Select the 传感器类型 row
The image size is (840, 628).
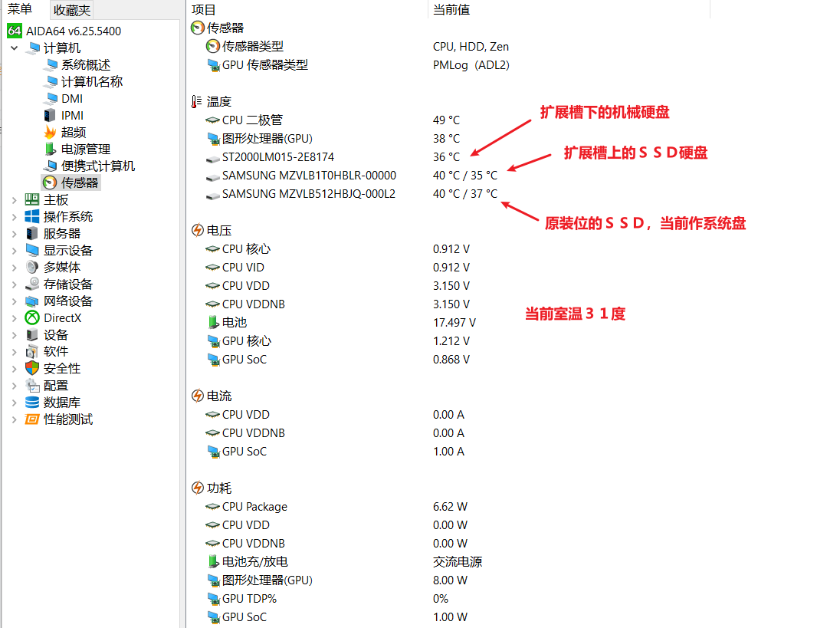coord(357,47)
